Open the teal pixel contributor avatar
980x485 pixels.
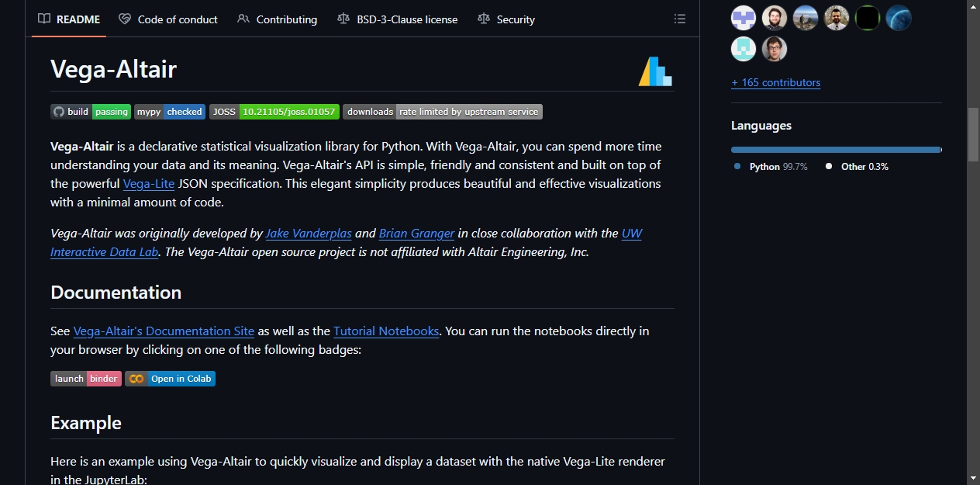744,49
